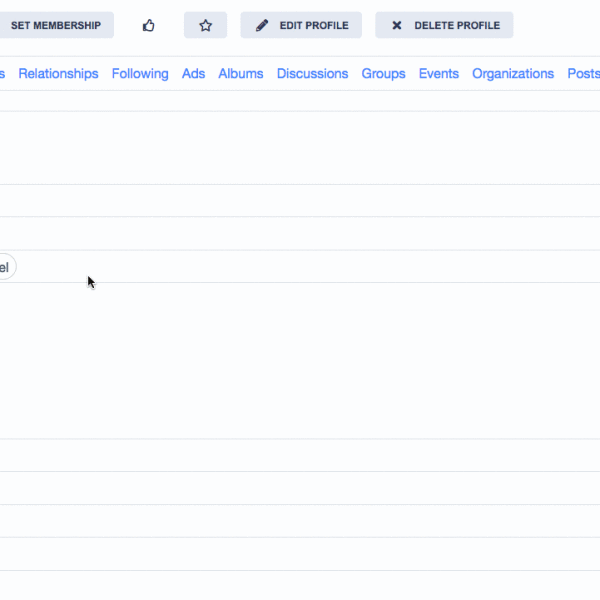The width and height of the screenshot is (600, 600).
Task: Click the rounded chip ending in 'el'
Action: pyautogui.click(x=5, y=267)
